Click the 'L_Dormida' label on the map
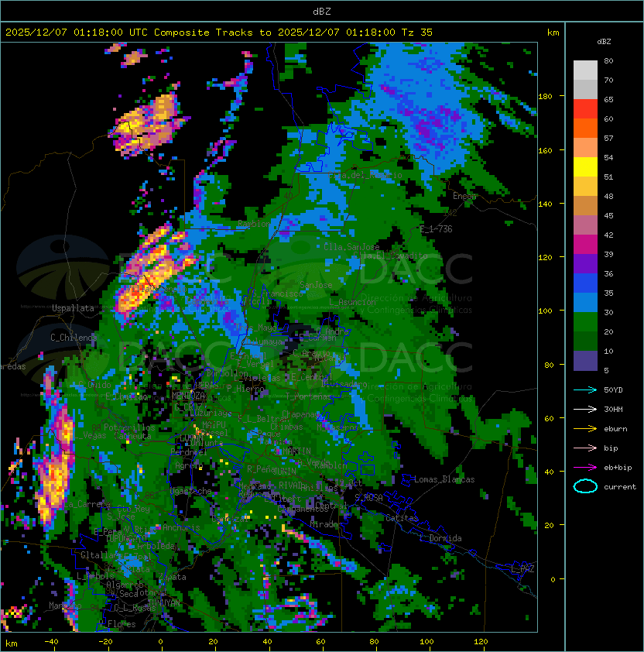Screen dimensions: 644x652 (x=440, y=538)
